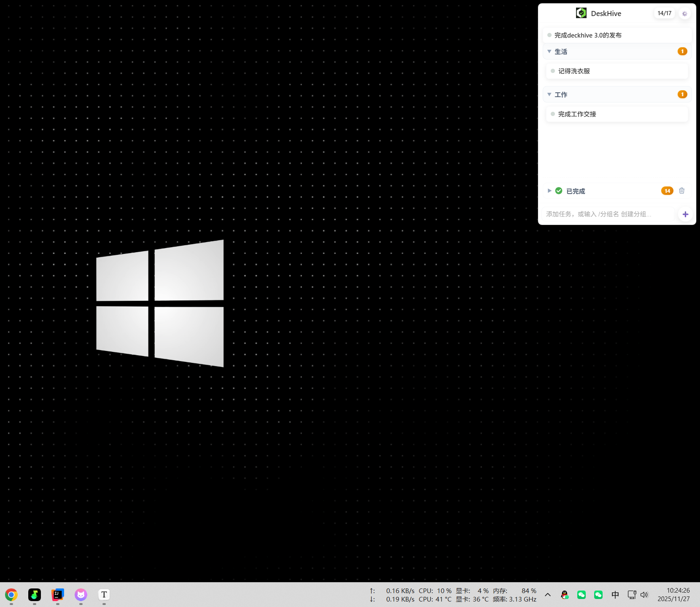This screenshot has width=700, height=607.
Task: Click the trash icon next to 已完成
Action: tap(681, 191)
